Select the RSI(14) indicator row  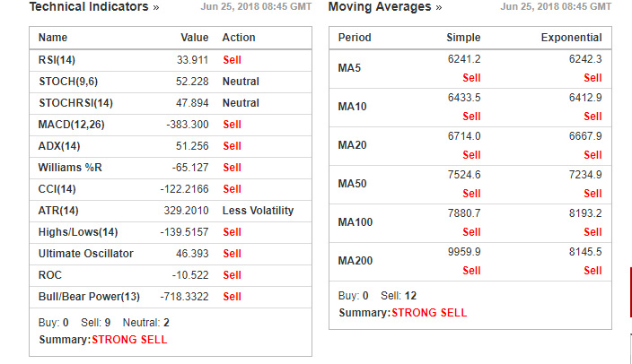[171, 60]
